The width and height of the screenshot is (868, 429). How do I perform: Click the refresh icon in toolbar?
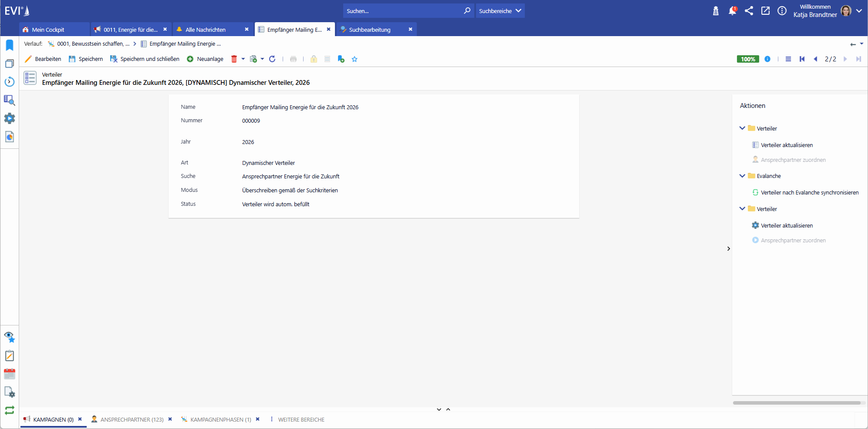click(x=272, y=59)
